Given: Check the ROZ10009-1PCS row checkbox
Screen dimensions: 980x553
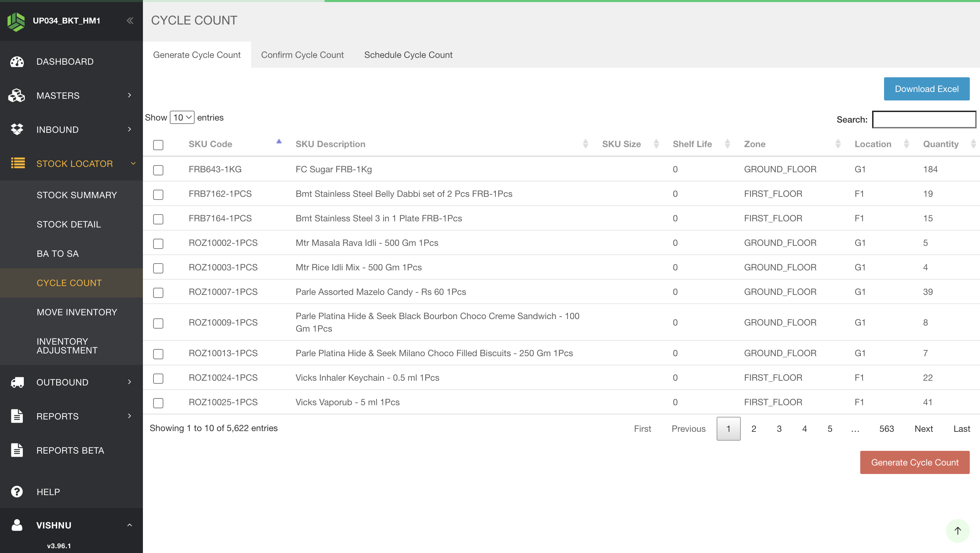Looking at the screenshot, I should pos(158,323).
